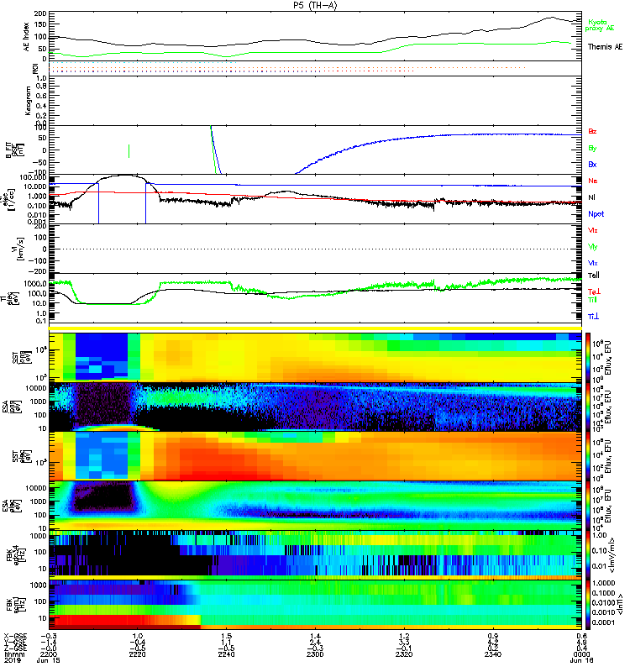
Task: Select the black Te parallel legend label
Action: (593, 276)
